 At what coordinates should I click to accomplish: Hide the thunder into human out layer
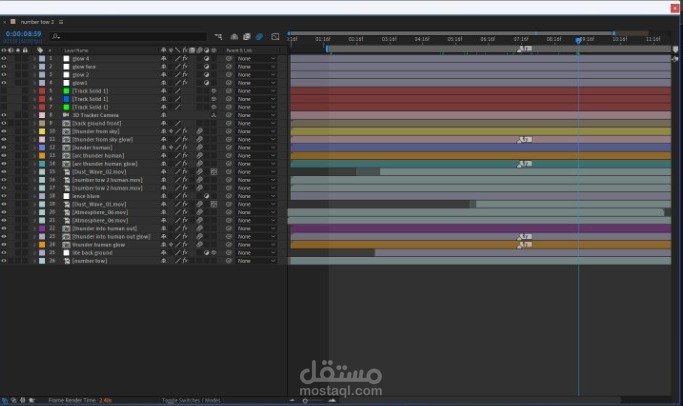[x=4, y=228]
